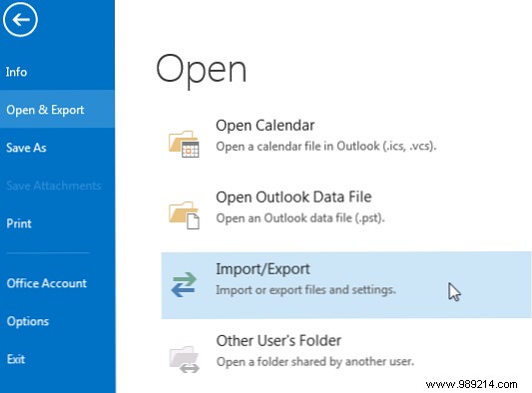The width and height of the screenshot is (532, 393).
Task: Click the Other User's Folder title
Action: coord(278,341)
